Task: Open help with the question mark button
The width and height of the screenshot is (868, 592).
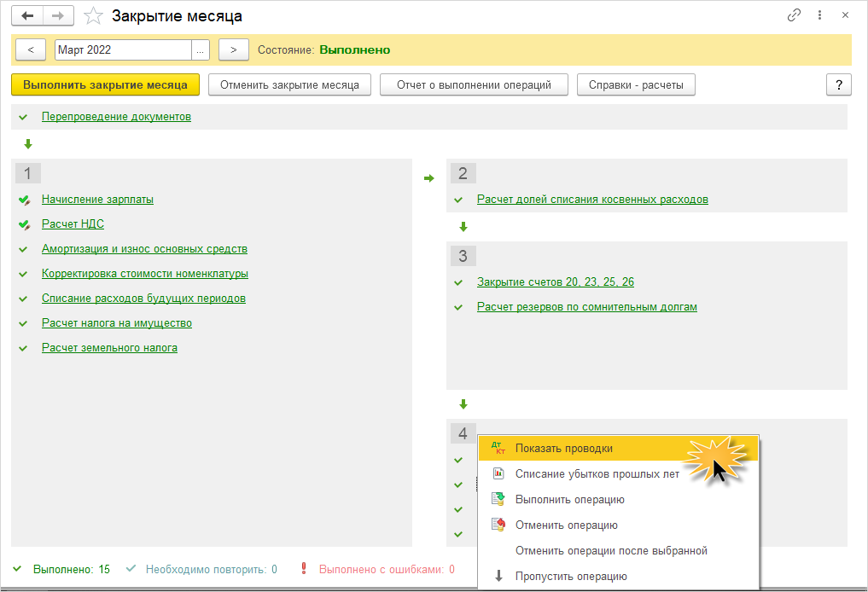Action: coord(838,85)
